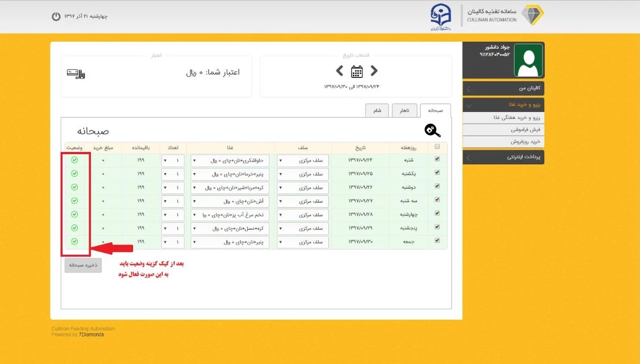
Task: Click the power logout icon
Action: point(56,16)
